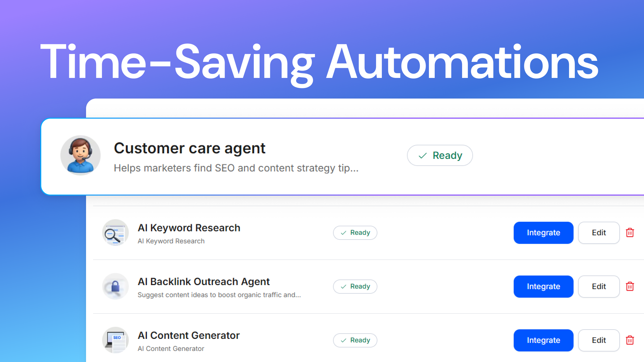The width and height of the screenshot is (644, 362).
Task: Delete the AI Content Generator agent
Action: [x=630, y=340]
